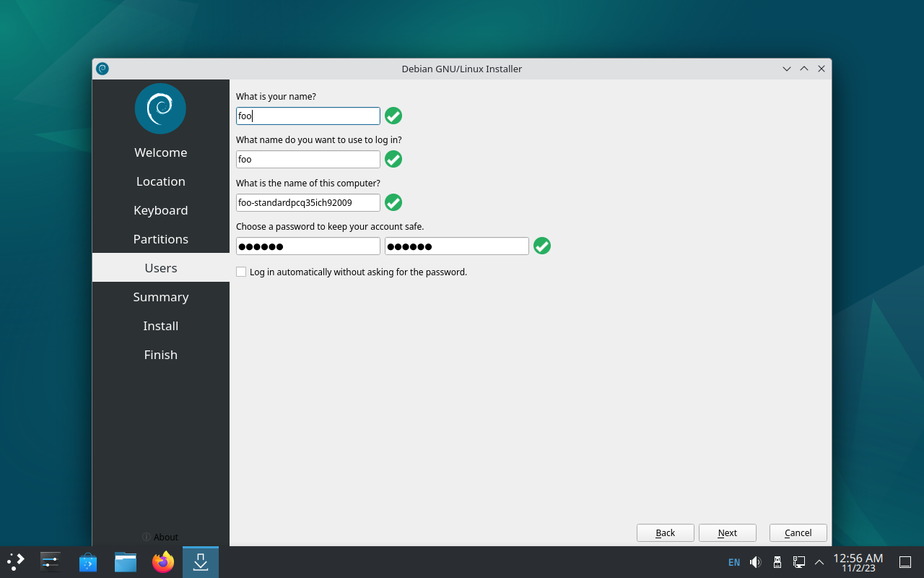The height and width of the screenshot is (578, 924).
Task: Open the KDE application launcher
Action: click(16, 561)
